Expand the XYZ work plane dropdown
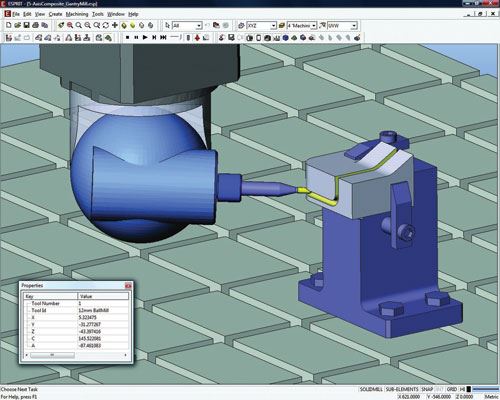The width and height of the screenshot is (500, 400). [x=261, y=26]
